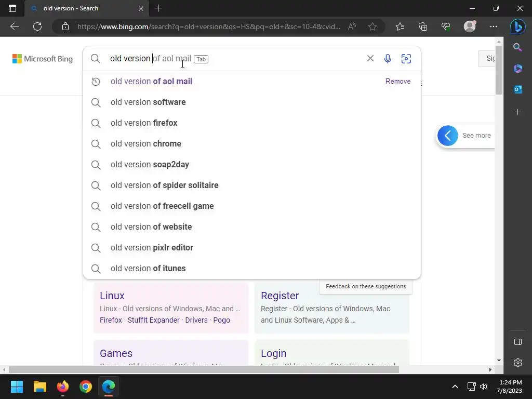Select suggestion 'old version of aol mail'
Viewport: 532px width, 399px height.
tap(252, 82)
